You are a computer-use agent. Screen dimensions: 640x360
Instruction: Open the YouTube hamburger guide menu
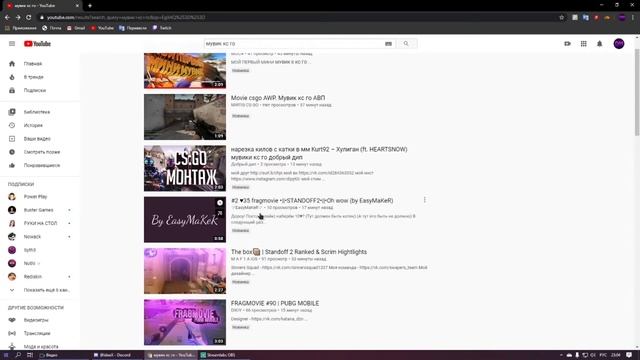coord(12,44)
